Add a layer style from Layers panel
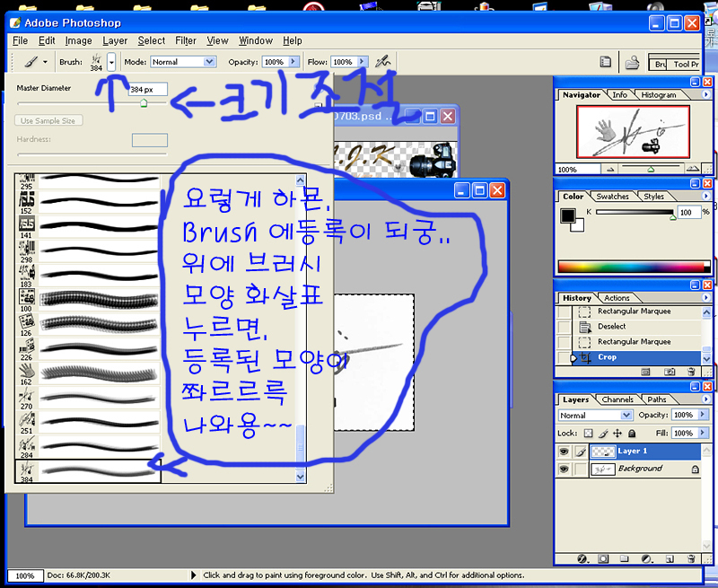The image size is (718, 588). click(582, 558)
